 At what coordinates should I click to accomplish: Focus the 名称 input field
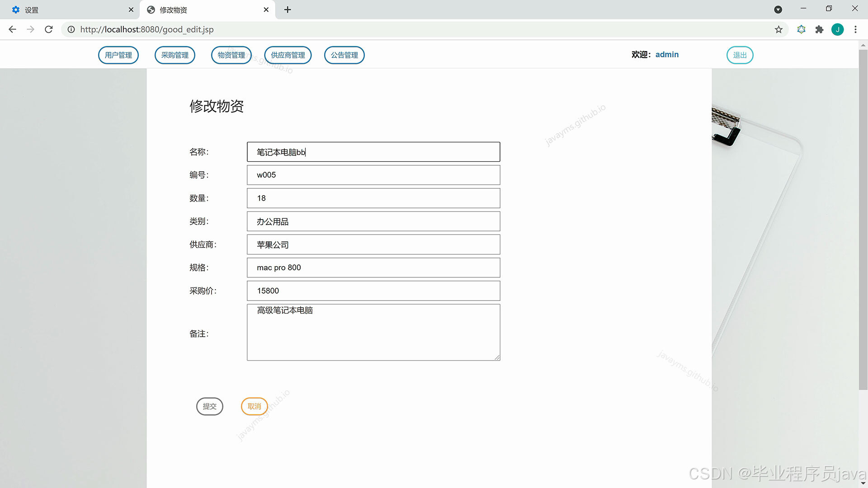pyautogui.click(x=373, y=152)
